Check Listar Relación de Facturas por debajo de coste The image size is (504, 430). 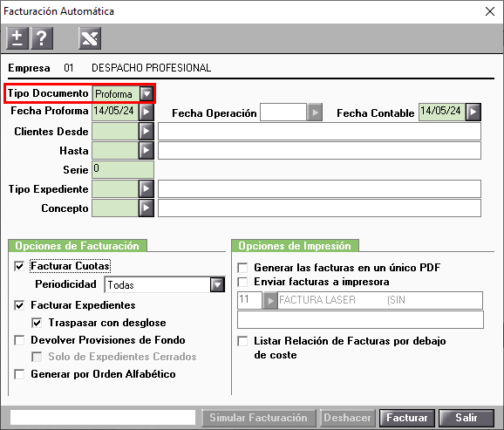242,341
